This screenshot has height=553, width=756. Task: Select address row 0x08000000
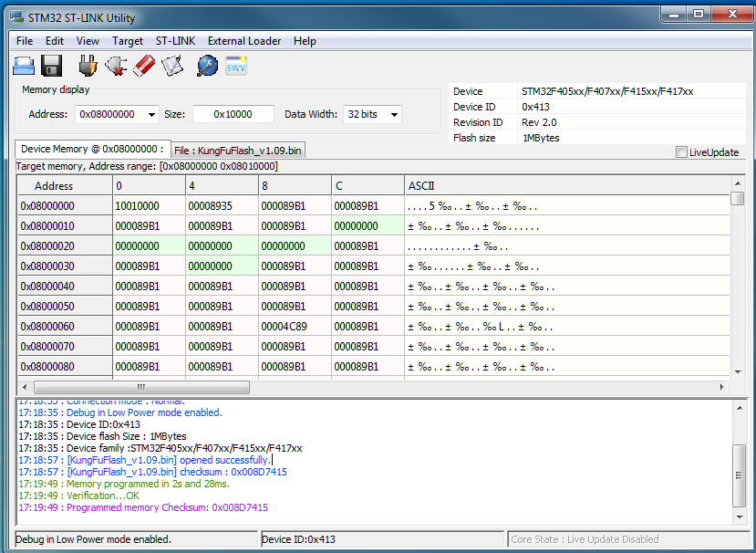[x=65, y=206]
